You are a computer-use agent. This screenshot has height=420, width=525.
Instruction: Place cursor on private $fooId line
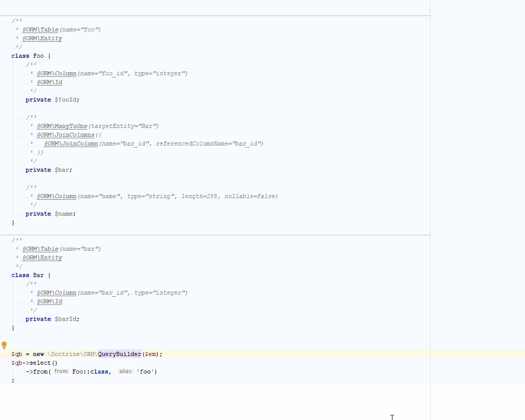[x=52, y=100]
